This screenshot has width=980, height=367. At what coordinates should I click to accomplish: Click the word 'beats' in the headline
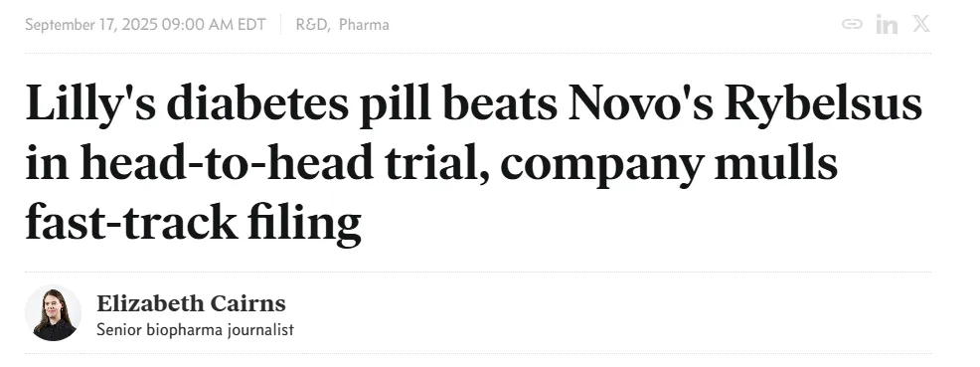[500, 103]
